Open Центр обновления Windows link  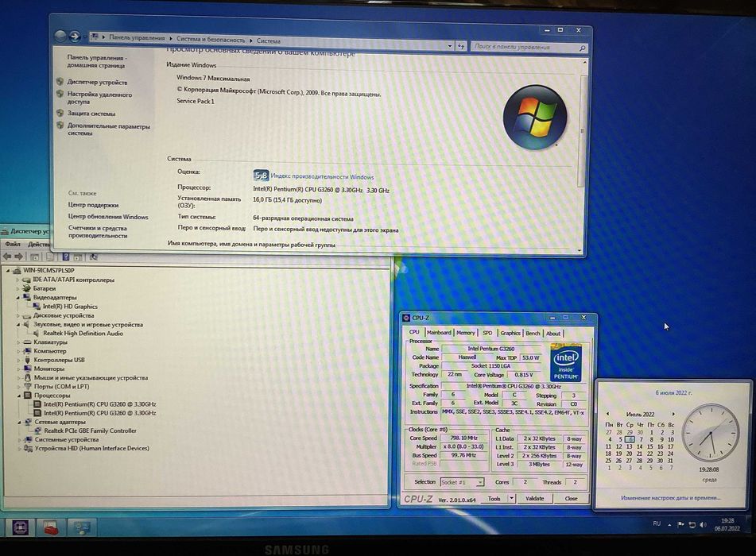pos(108,217)
